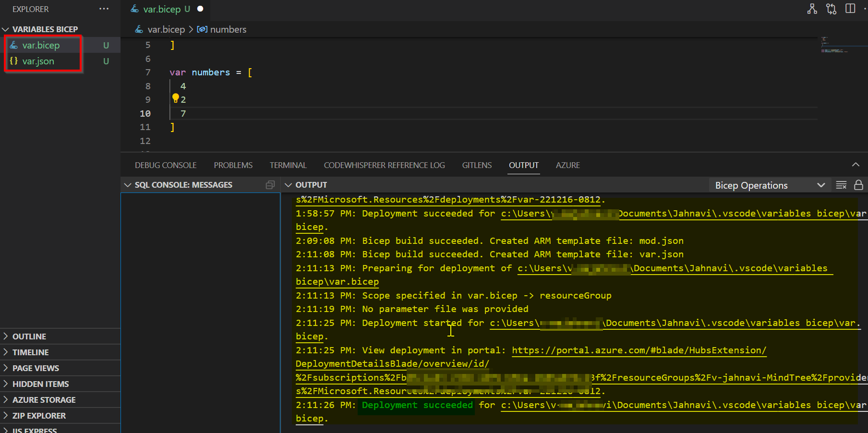868x433 pixels.
Task: Toggle output scroll lock icon
Action: 858,185
